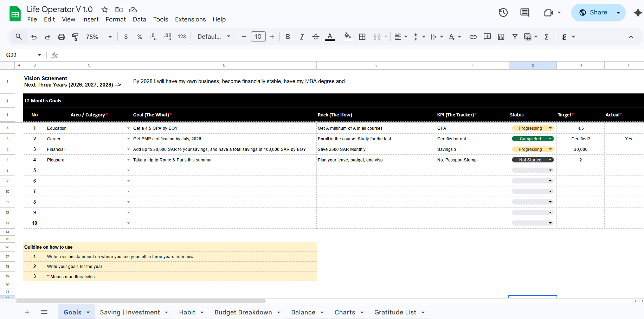The height and width of the screenshot is (319, 644).
Task: Open the Extensions menu
Action: click(x=190, y=19)
